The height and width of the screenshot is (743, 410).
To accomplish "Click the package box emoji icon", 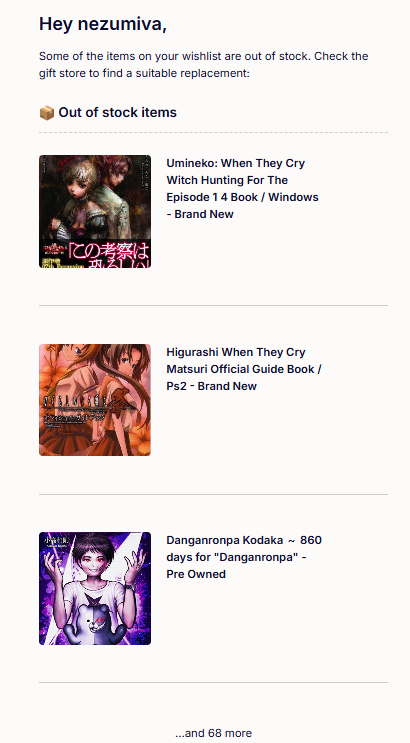I will (x=46, y=113).
